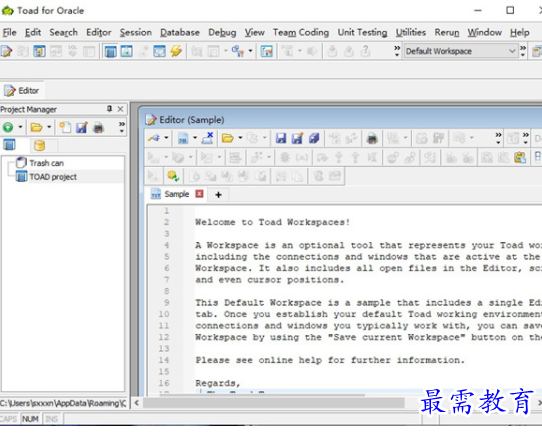Click the Save As disk with pencil icon in the Editor toolbar
Screen dimensions: 542x433
pyautogui.click(x=297, y=138)
